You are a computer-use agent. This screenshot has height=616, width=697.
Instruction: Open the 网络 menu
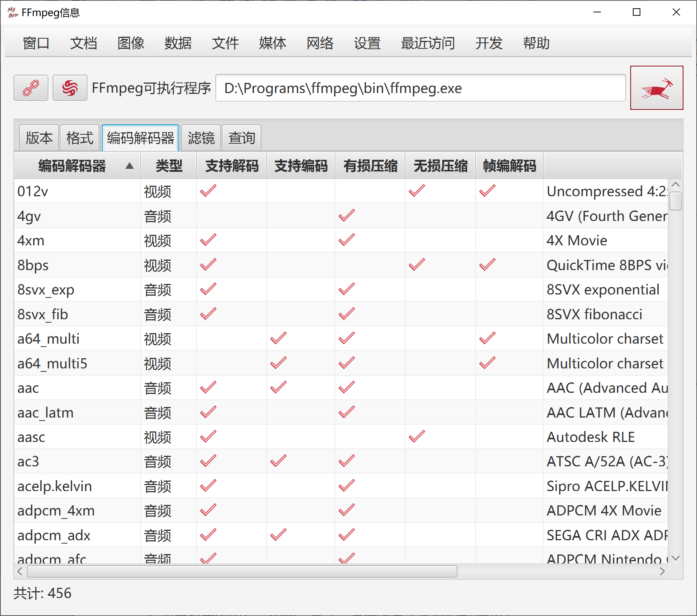click(x=320, y=43)
